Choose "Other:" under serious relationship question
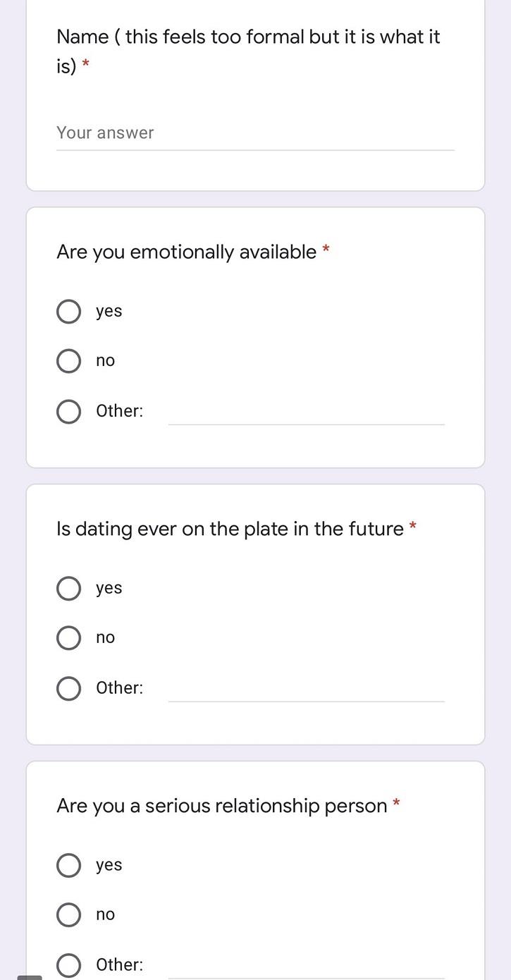Screen dimensions: 511x980 tap(68, 964)
